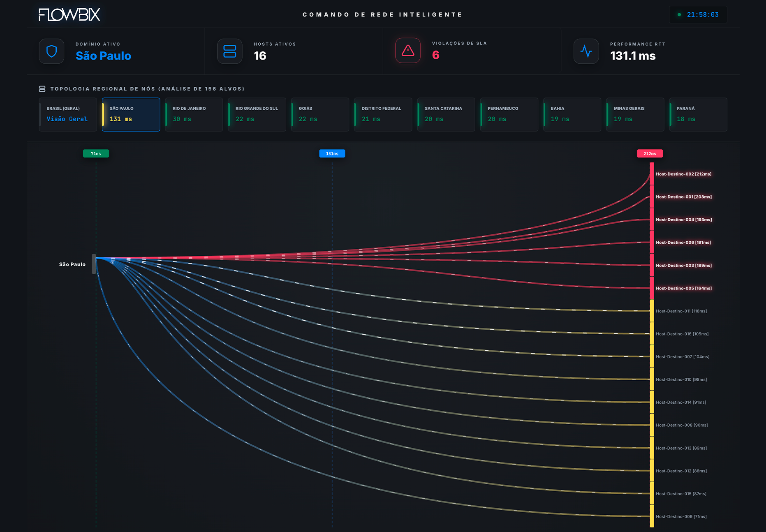Switch to the Brasil (Geral) overview tab
This screenshot has width=766, height=532.
pyautogui.click(x=67, y=114)
